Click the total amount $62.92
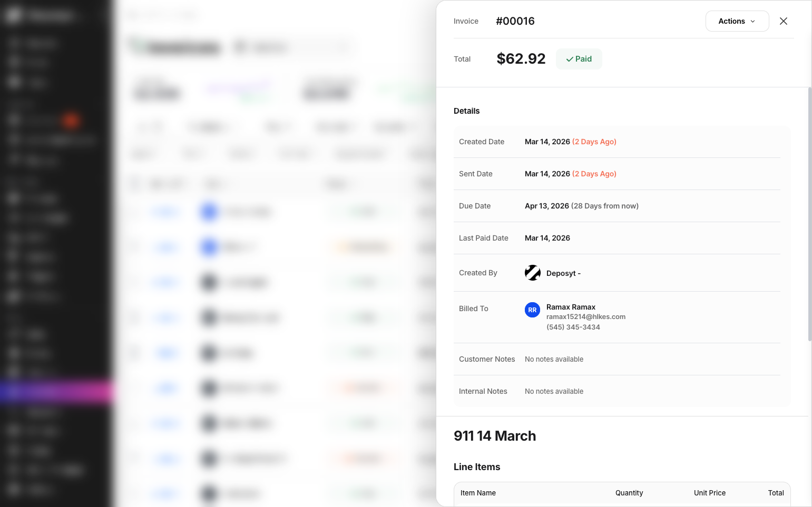 [521, 58]
